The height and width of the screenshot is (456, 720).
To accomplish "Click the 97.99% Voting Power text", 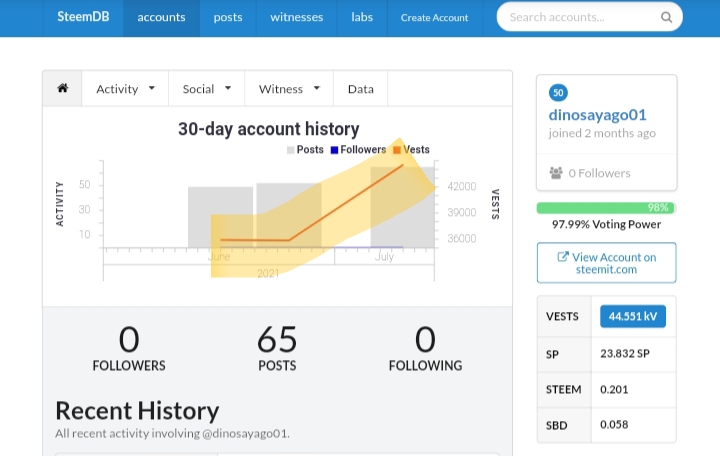I will (606, 224).
